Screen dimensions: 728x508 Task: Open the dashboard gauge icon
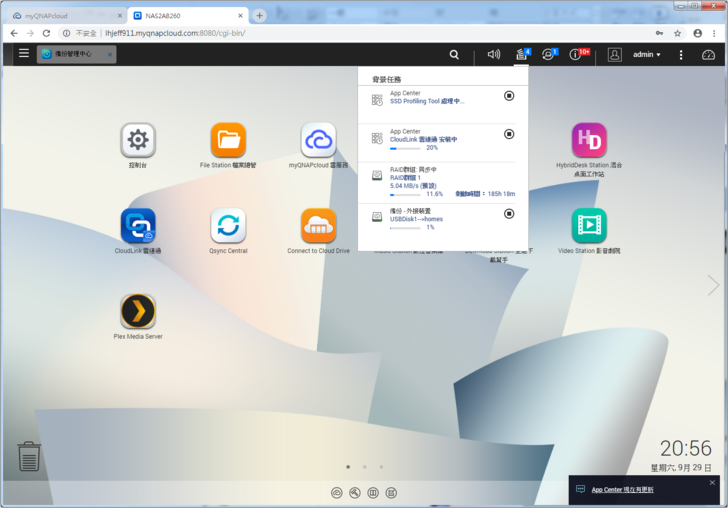pyautogui.click(x=708, y=55)
